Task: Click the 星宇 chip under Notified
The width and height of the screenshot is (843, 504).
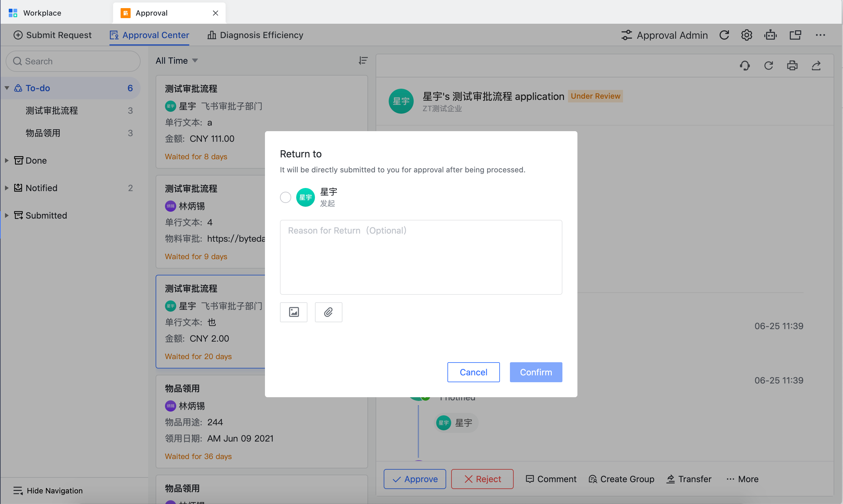Action: pyautogui.click(x=456, y=423)
